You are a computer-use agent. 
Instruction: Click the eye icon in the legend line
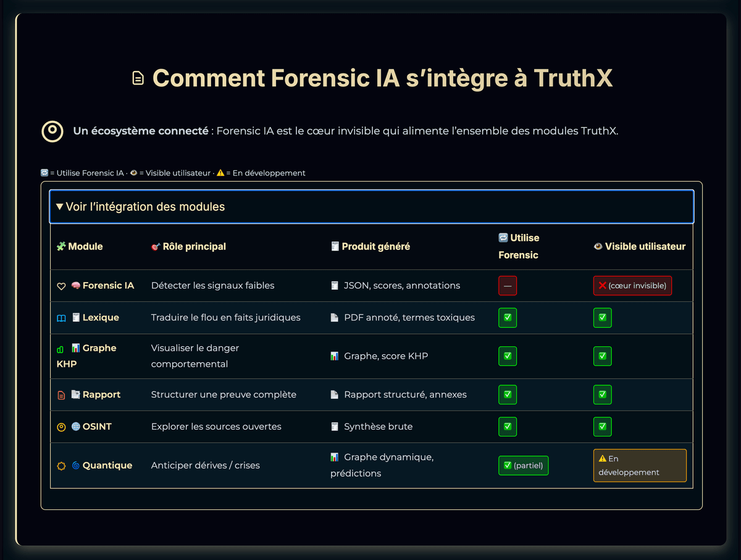(133, 173)
